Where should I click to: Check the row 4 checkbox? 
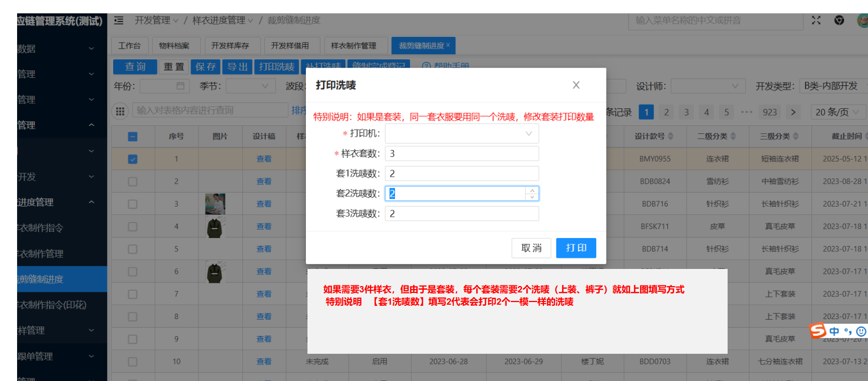point(133,227)
